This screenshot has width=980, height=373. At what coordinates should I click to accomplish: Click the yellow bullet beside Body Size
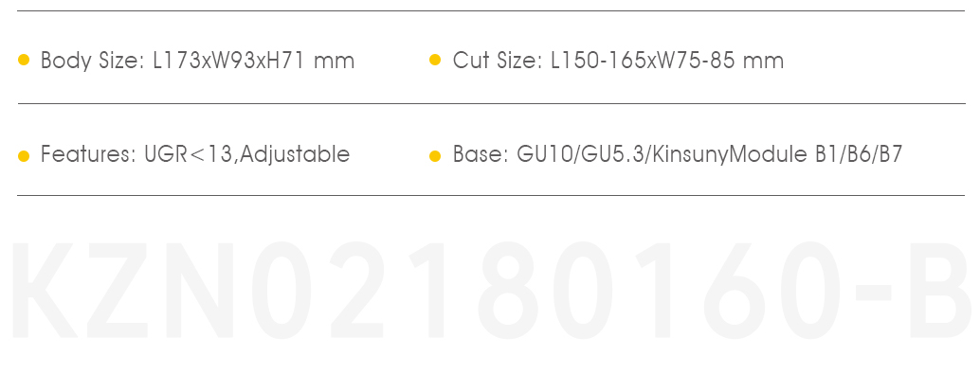(24, 60)
